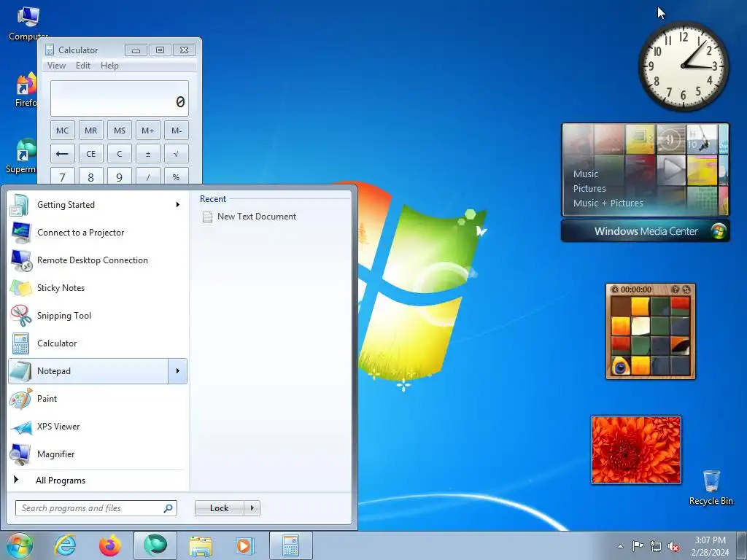
Task: Pause the picture puzzle timer clock icon
Action: (614, 289)
